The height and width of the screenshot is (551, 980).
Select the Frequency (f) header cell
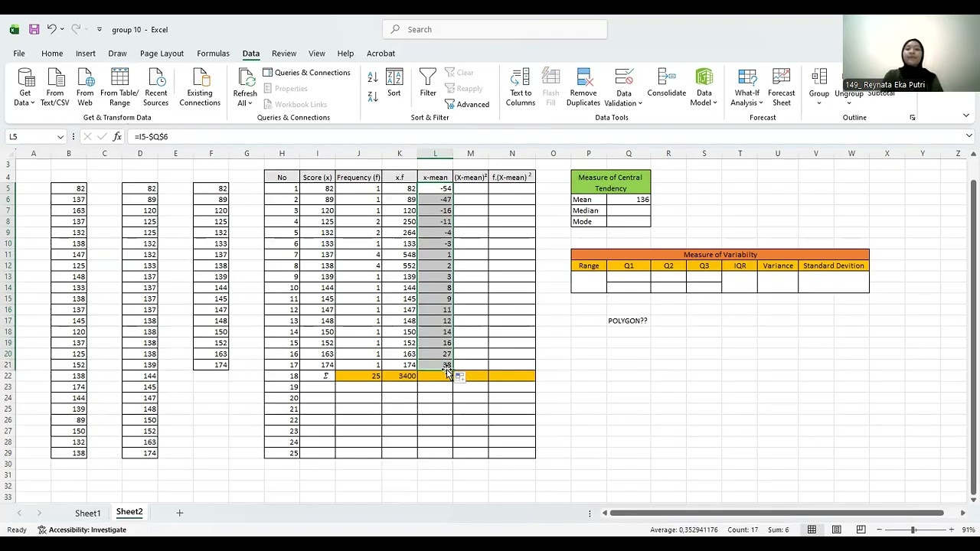358,178
